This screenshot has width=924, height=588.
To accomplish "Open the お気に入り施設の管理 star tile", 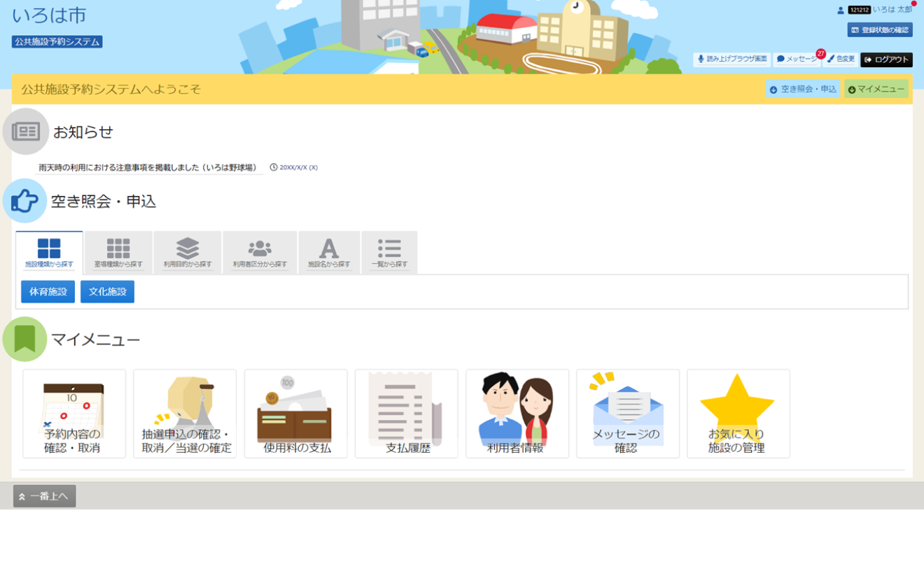I will 738,414.
